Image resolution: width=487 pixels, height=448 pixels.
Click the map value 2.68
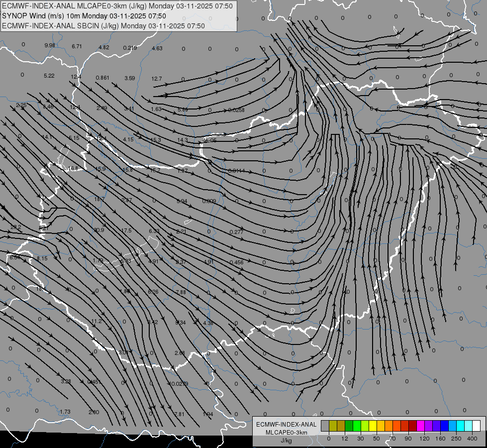point(180,353)
